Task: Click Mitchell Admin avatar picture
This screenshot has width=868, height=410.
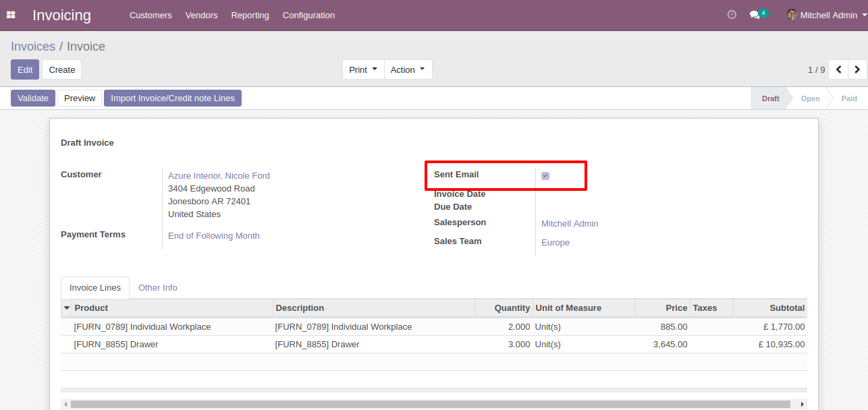Action: pyautogui.click(x=792, y=15)
